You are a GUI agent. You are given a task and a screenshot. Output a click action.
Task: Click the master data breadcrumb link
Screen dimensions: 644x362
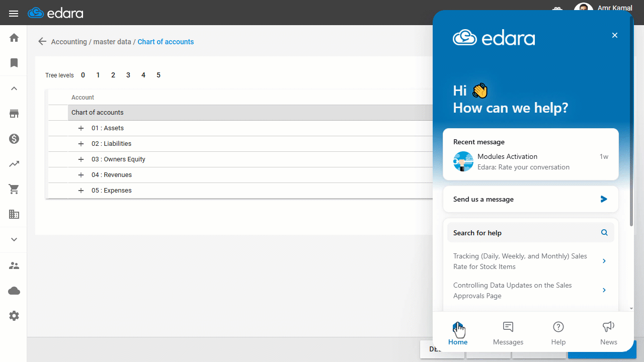click(112, 42)
